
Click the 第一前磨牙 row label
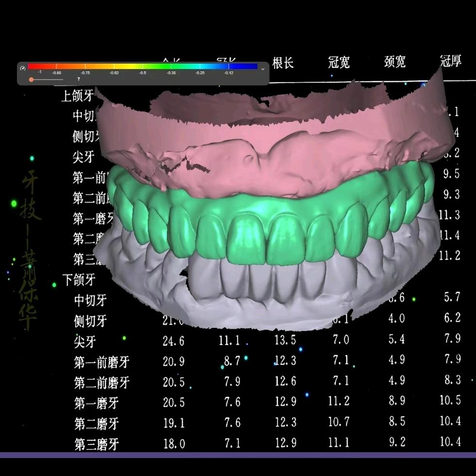(102, 362)
